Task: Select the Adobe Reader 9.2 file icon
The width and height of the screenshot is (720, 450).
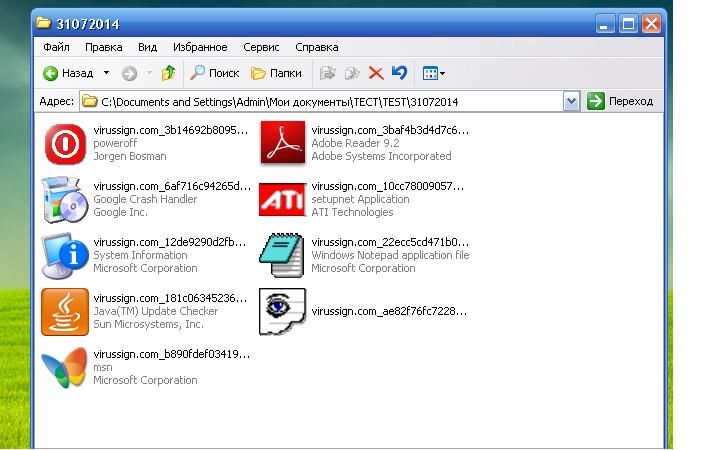Action: [281, 143]
